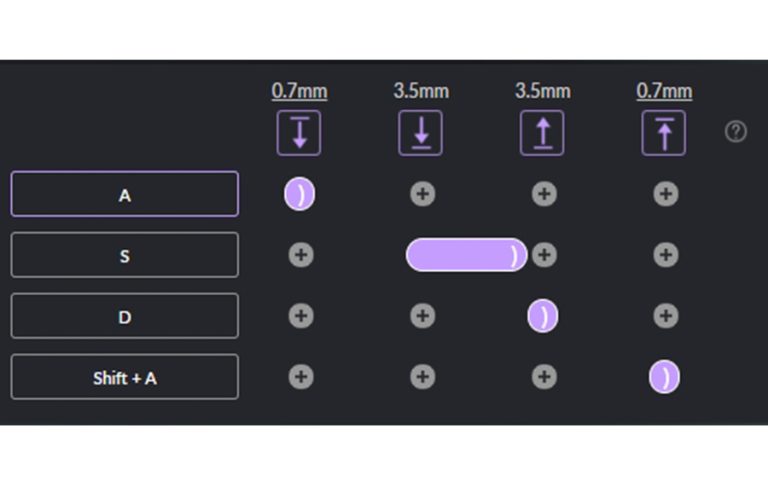Toggle the Shift + A purple actuation node
Image resolution: width=768 pixels, height=486 pixels.
click(x=664, y=377)
